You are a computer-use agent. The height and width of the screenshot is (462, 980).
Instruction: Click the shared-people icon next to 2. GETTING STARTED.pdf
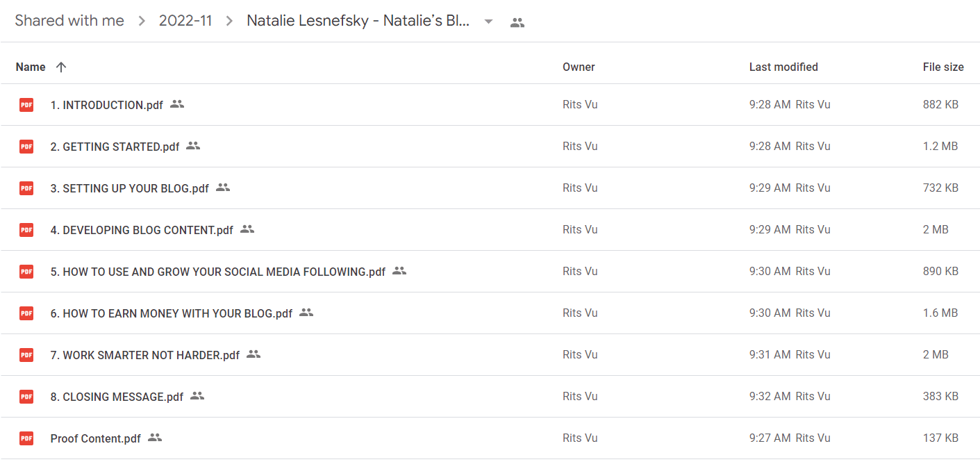tap(193, 146)
